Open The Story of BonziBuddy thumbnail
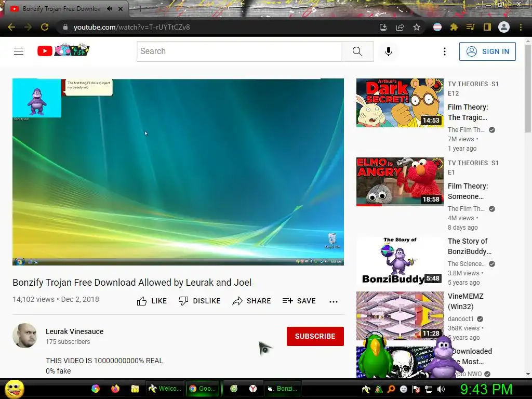This screenshot has width=532, height=399. (400, 261)
